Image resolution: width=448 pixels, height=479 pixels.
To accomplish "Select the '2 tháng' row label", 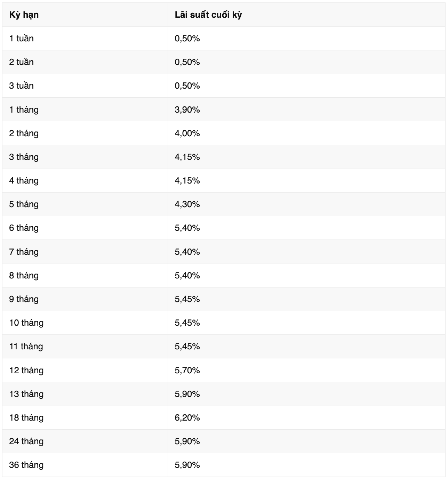I will point(24,133).
